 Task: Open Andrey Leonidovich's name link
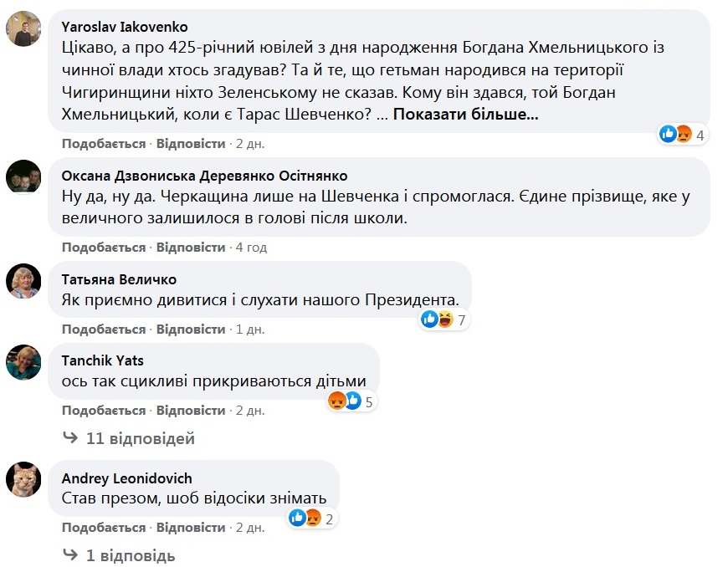point(127,478)
